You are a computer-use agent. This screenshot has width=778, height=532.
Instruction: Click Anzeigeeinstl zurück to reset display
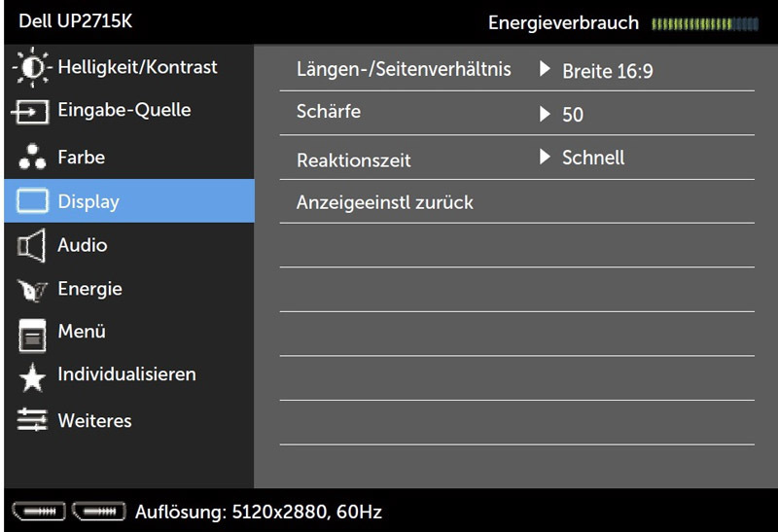[385, 202]
